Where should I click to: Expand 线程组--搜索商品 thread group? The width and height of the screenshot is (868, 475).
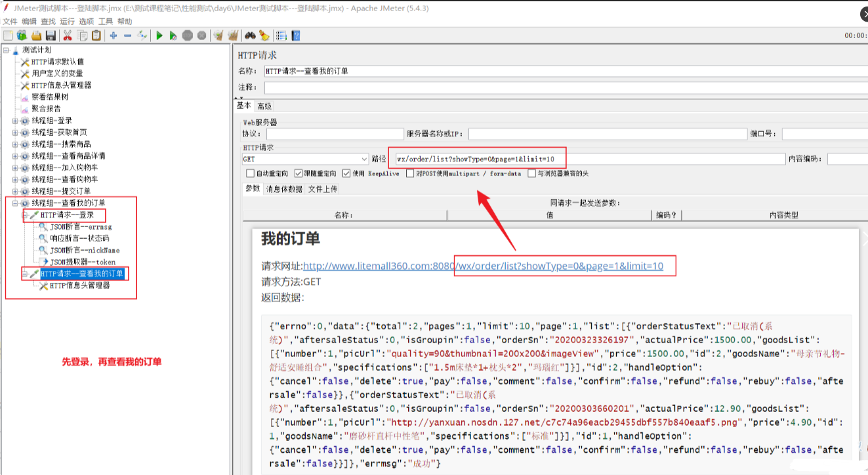15,144
